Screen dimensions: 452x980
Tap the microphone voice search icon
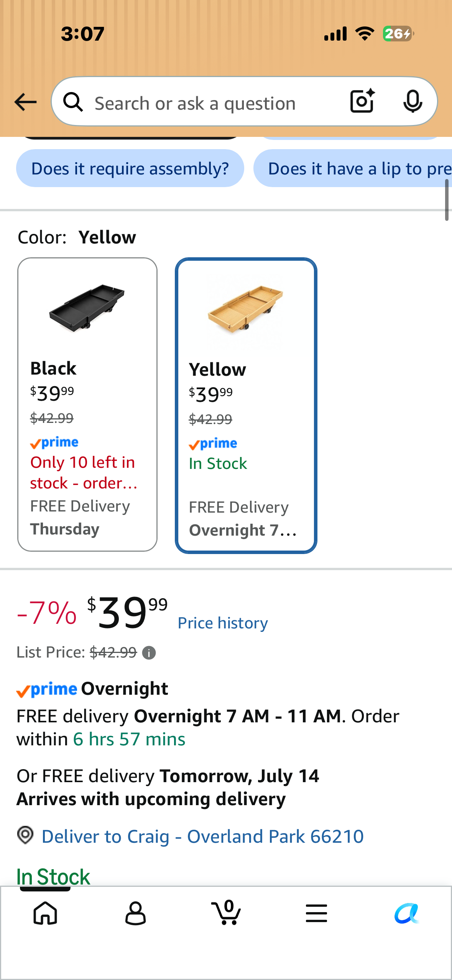point(413,102)
